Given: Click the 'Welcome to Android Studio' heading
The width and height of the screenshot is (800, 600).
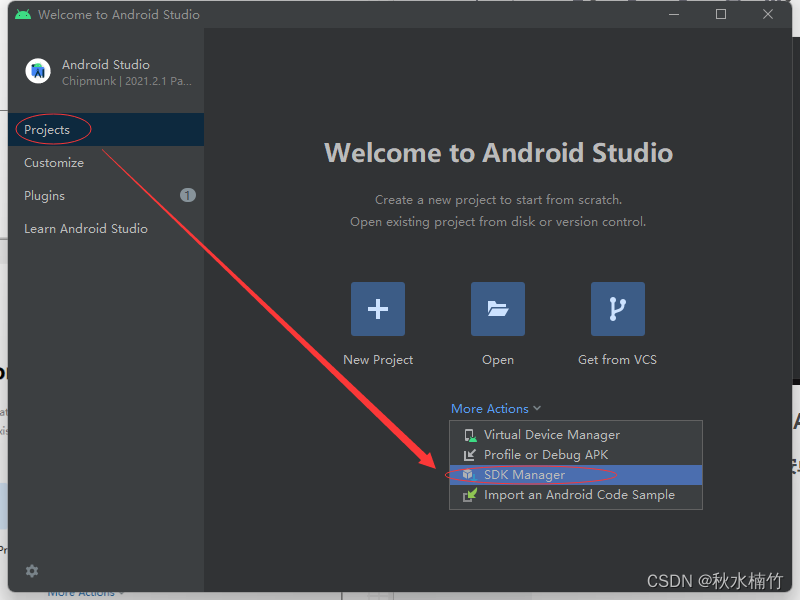Looking at the screenshot, I should pyautogui.click(x=498, y=153).
